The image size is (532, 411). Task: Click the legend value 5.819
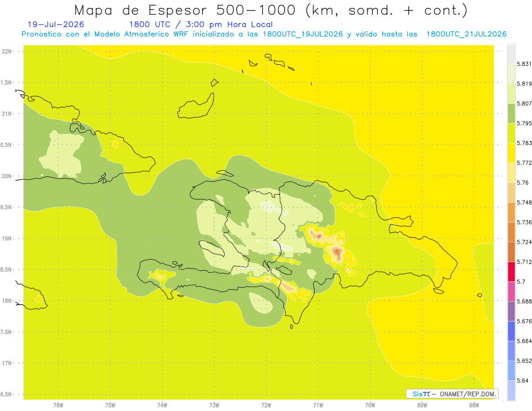point(524,83)
